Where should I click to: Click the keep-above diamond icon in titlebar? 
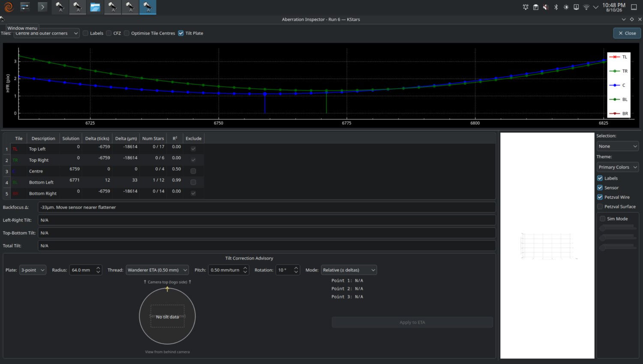(x=632, y=19)
